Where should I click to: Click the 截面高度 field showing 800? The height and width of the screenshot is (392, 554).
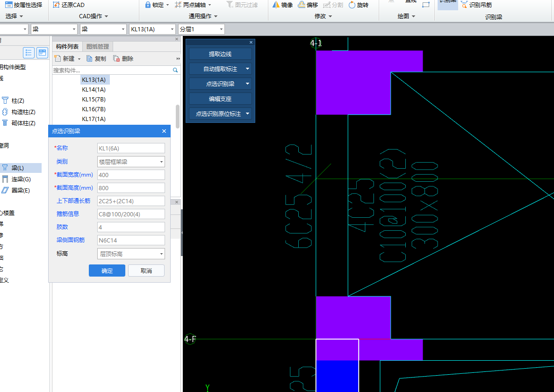[x=131, y=188]
